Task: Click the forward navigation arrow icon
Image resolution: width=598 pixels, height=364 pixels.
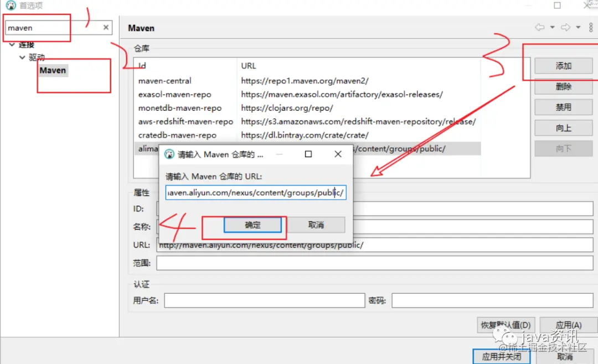Action: click(565, 28)
